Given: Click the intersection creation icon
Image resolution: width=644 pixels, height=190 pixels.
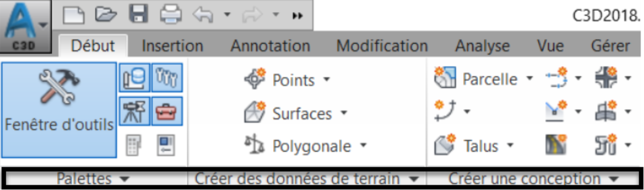Looking at the screenshot, I should (x=606, y=77).
